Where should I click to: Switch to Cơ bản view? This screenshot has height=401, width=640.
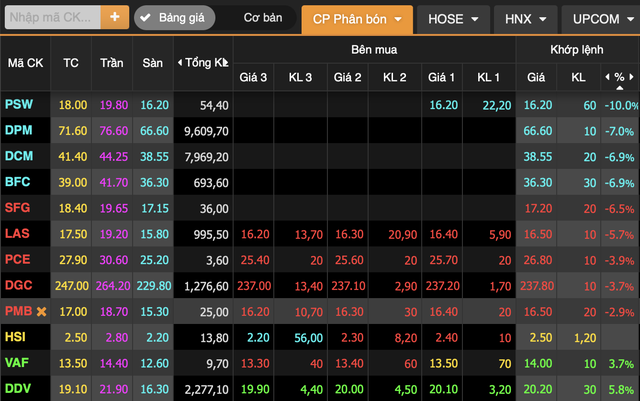pos(260,18)
